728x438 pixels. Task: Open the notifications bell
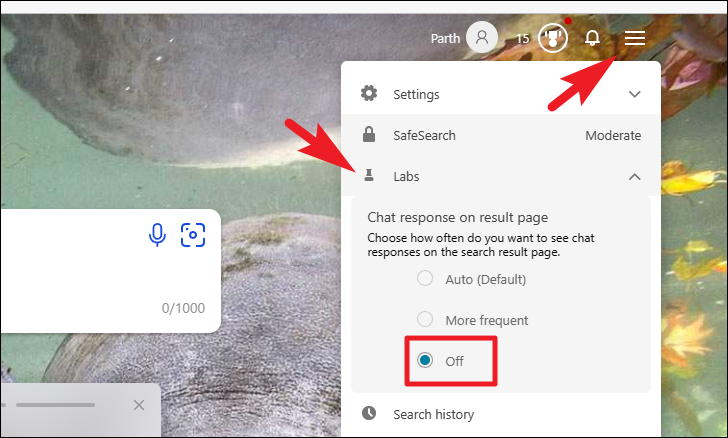tap(592, 38)
